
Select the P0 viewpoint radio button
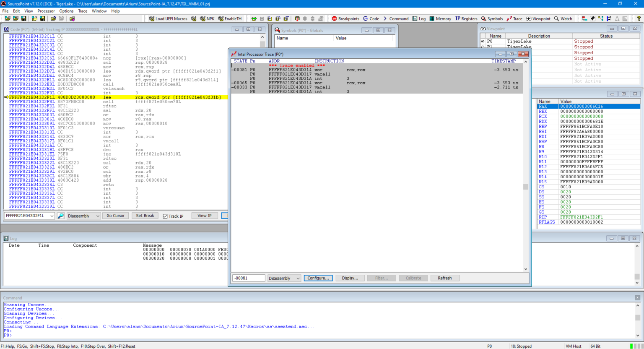pyautogui.click(x=483, y=41)
